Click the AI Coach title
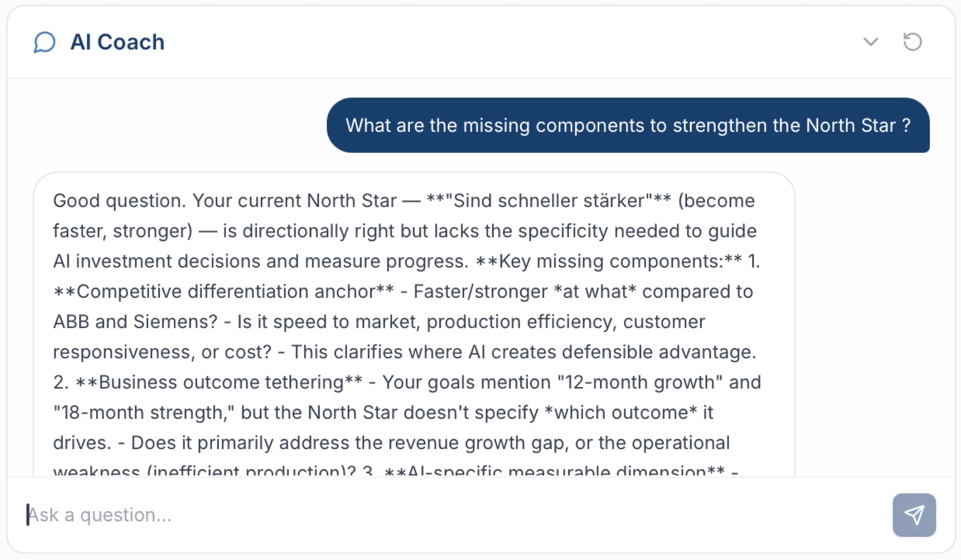Viewport: 961px width, 560px height. click(117, 42)
